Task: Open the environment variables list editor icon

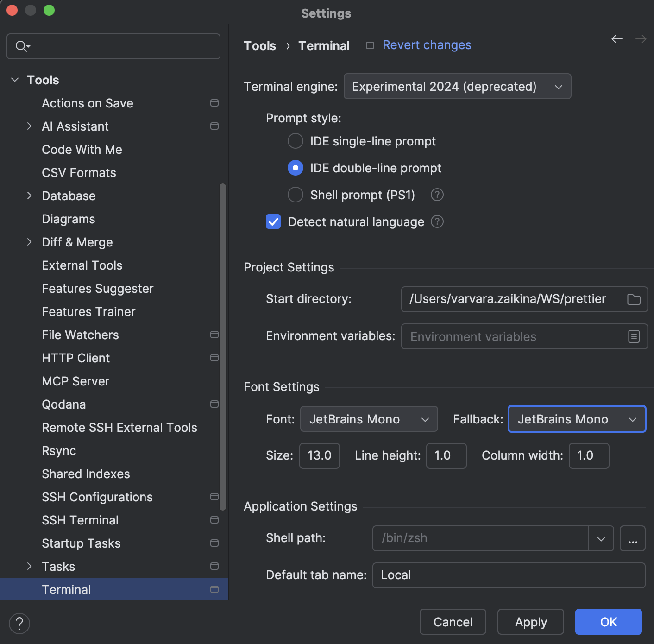Action: point(634,336)
